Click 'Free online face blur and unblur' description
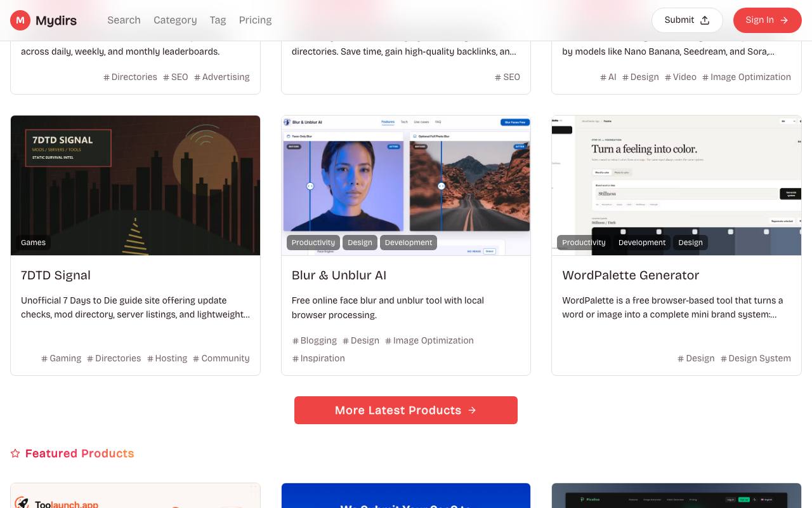Image resolution: width=812 pixels, height=508 pixels. (388, 307)
